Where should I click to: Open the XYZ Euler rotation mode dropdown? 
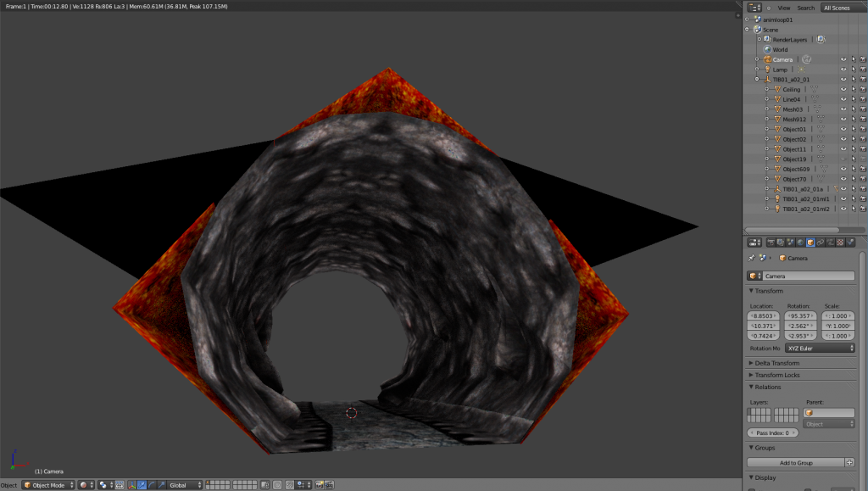[818, 348]
